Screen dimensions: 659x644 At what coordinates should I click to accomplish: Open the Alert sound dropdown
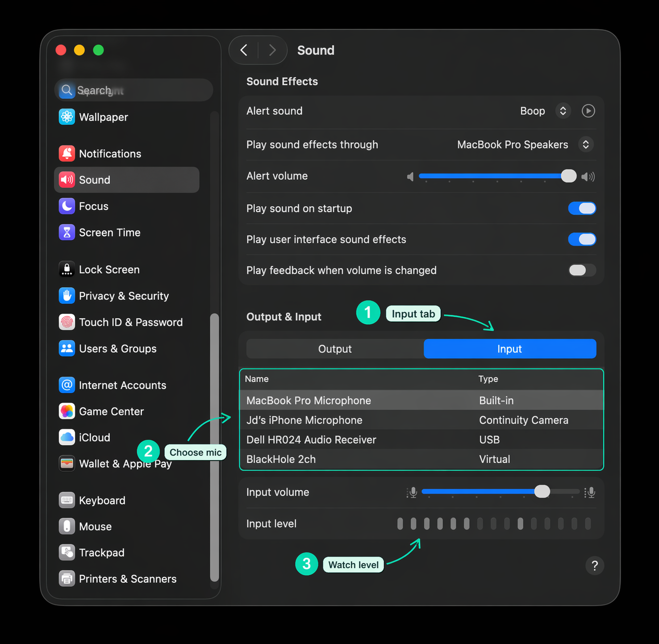coord(563,111)
